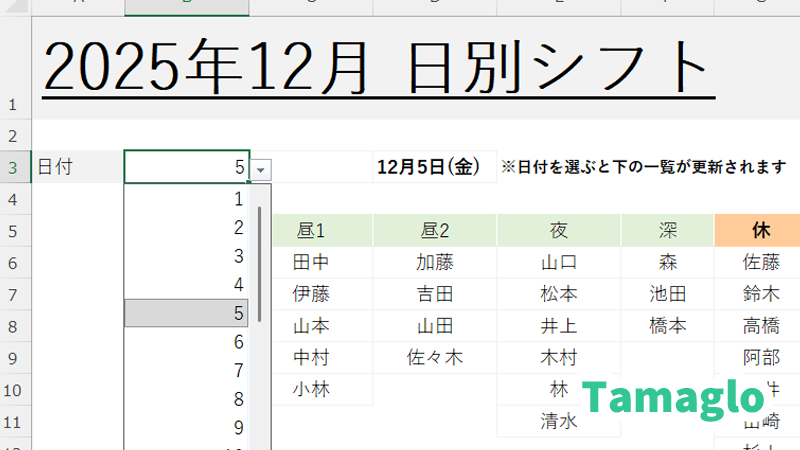Click the cell containing 佐々木

coord(434,357)
